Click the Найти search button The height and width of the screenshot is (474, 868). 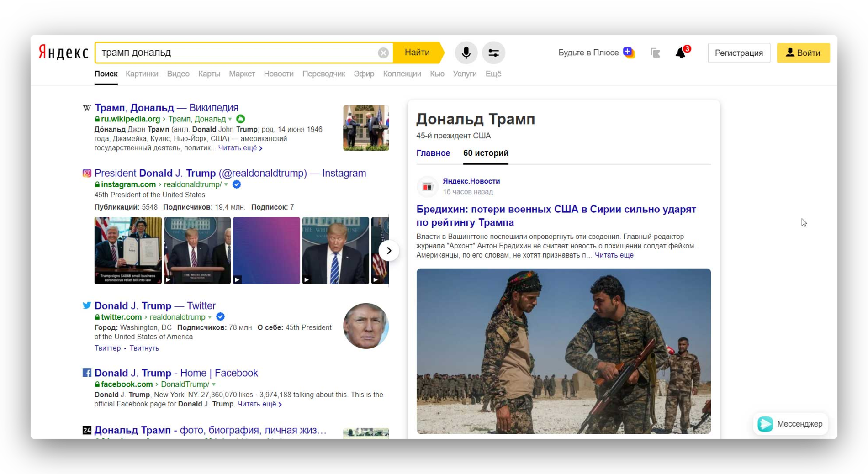[418, 53]
